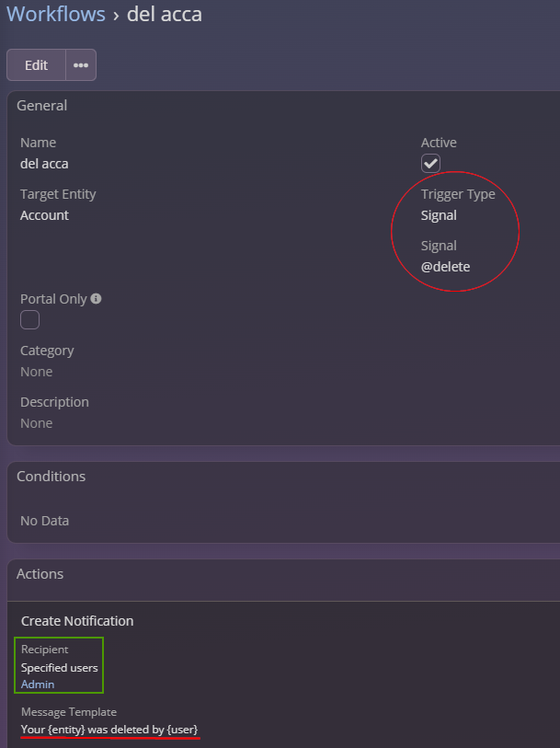This screenshot has width=560, height=748.
Task: Click the Signal trigger type value
Action: (x=439, y=215)
